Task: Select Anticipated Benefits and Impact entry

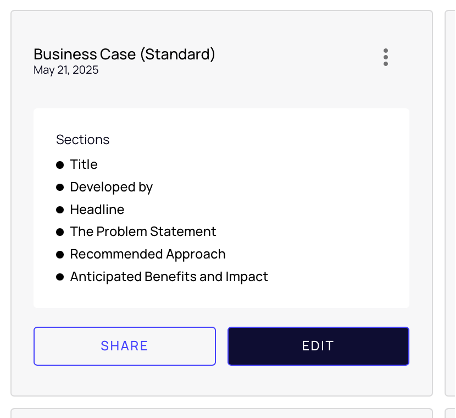Action: coord(169,277)
